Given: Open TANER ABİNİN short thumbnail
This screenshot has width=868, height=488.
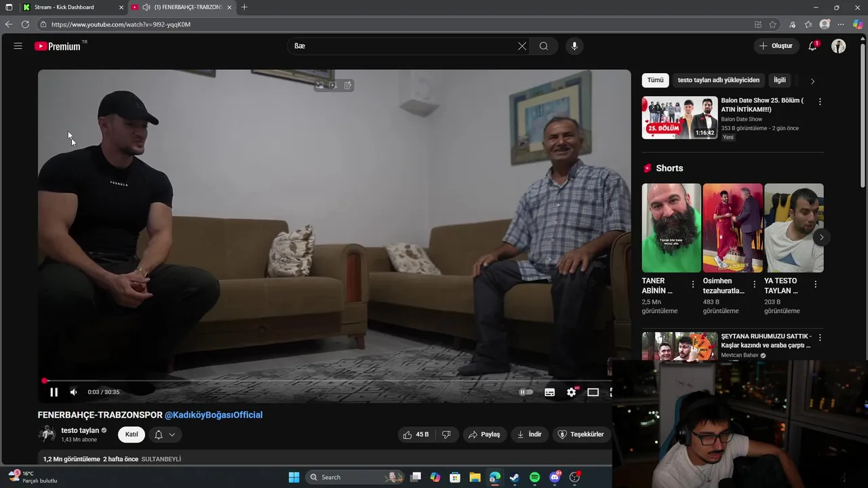Looking at the screenshot, I should [671, 228].
